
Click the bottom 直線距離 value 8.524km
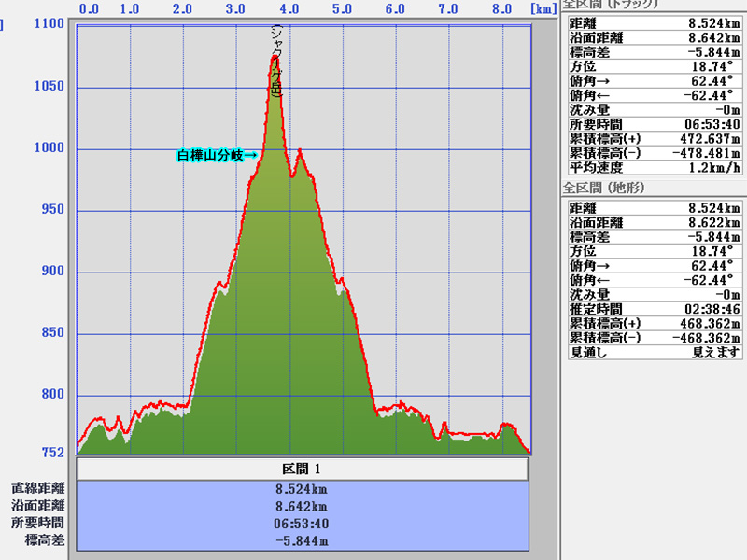[x=301, y=488]
